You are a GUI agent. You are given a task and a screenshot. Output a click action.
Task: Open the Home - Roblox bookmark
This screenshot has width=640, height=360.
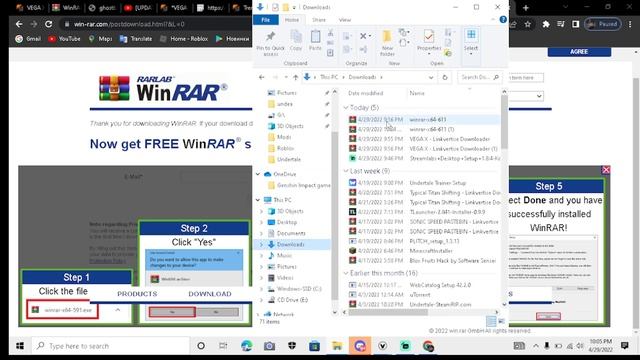click(184, 39)
